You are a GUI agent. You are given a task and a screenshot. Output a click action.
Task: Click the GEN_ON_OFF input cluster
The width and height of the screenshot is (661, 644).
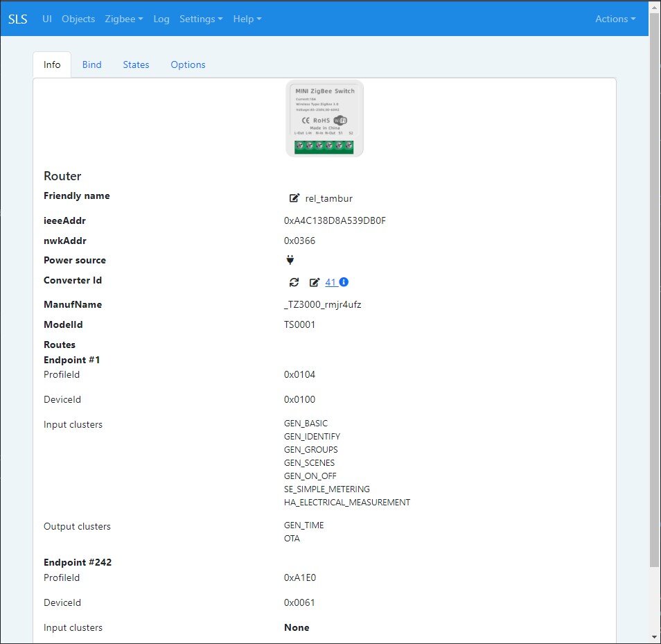[310, 476]
